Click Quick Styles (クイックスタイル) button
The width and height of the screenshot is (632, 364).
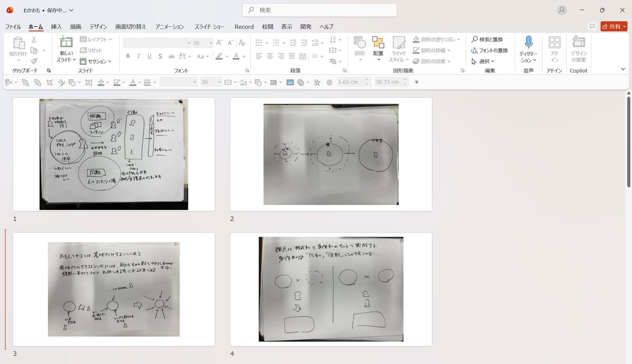(x=399, y=49)
